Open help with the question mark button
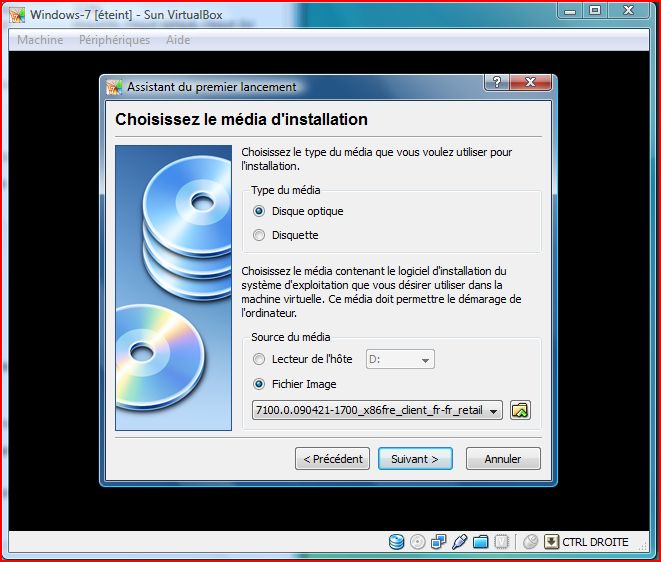 coord(497,82)
